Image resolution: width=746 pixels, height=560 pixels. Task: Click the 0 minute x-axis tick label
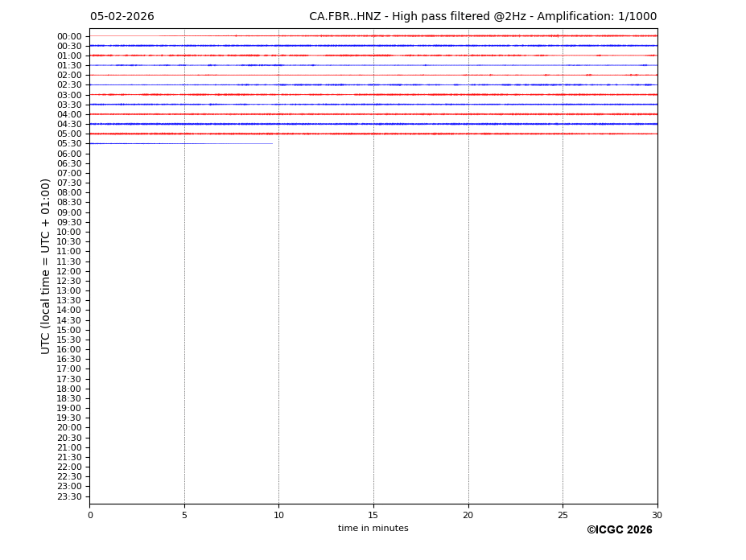tap(90, 516)
